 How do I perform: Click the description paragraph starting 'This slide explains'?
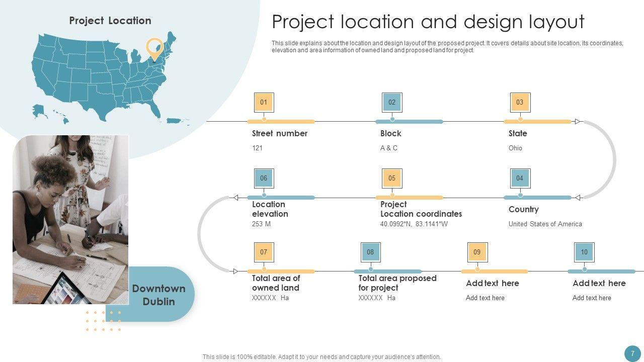click(447, 47)
